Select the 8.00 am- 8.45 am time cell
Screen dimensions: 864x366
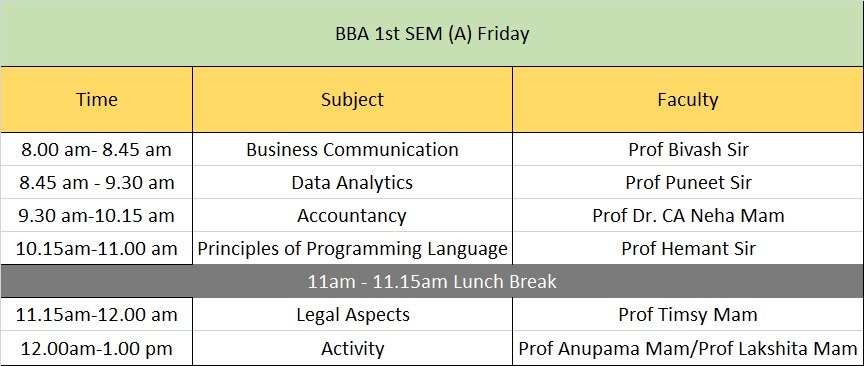pyautogui.click(x=96, y=149)
